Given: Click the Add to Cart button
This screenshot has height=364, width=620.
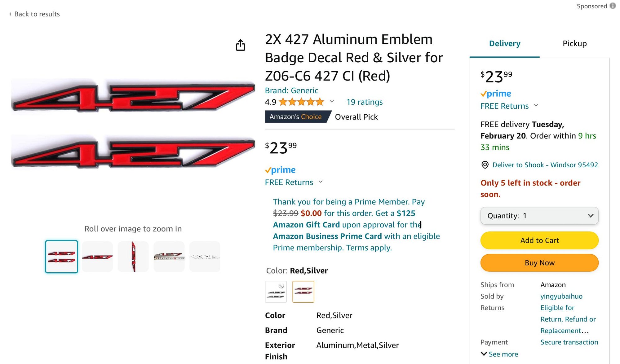Looking at the screenshot, I should click(539, 240).
